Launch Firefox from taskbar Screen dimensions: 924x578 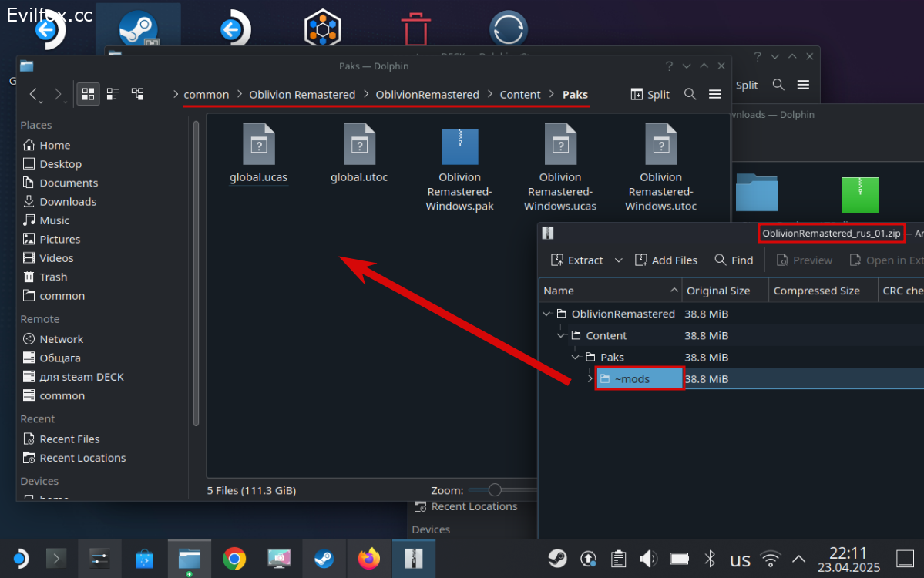(x=369, y=559)
